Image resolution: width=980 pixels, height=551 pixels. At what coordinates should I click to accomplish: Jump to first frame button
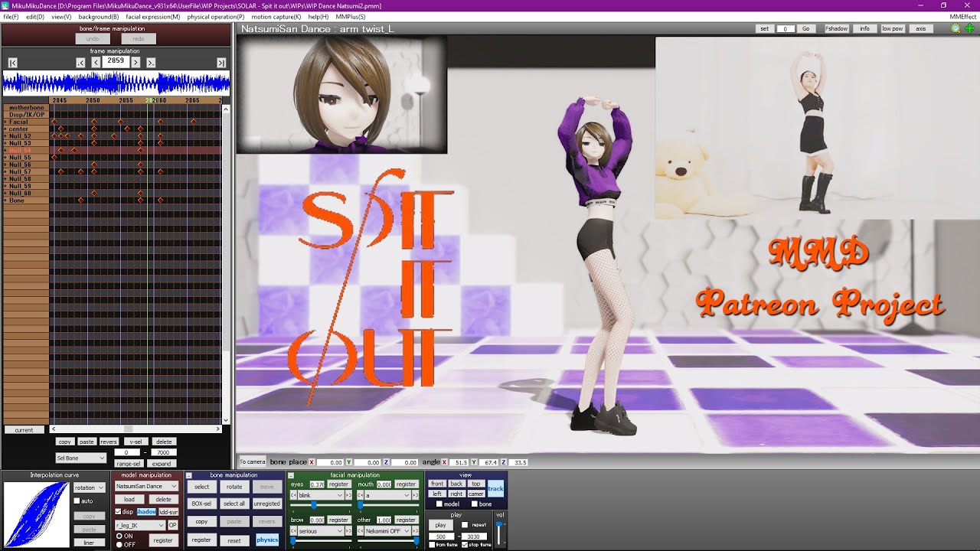tap(12, 63)
